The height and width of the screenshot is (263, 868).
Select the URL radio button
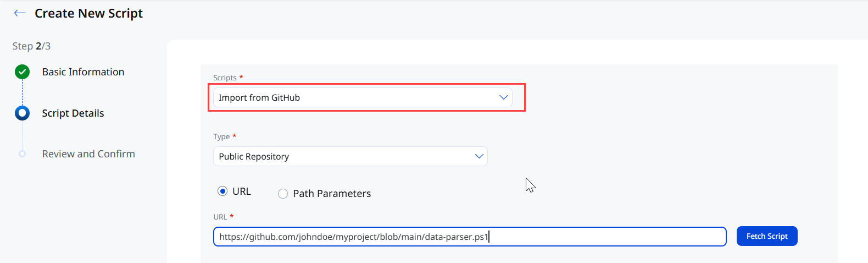[222, 191]
